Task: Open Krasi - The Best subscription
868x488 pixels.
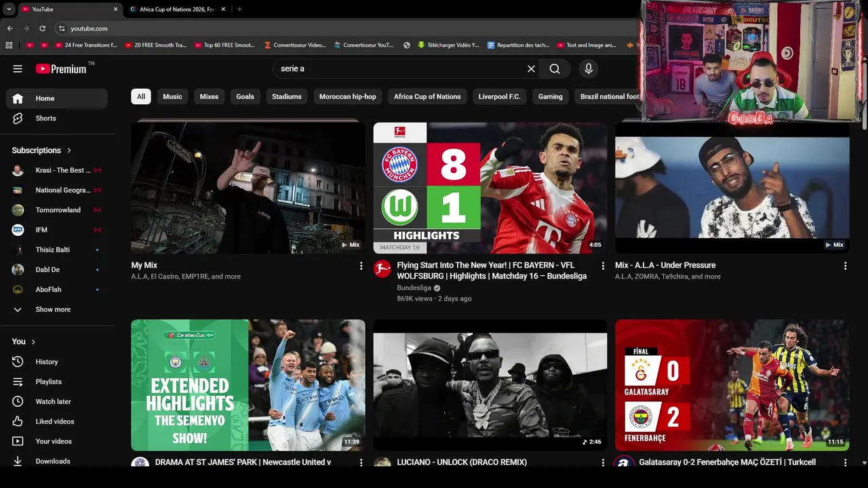Action: coord(56,170)
